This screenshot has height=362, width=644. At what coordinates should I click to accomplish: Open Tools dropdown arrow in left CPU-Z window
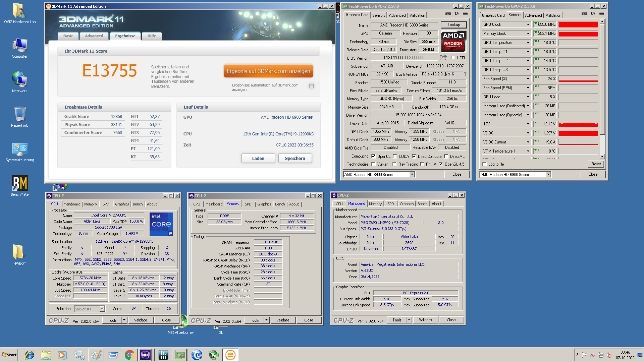[124, 320]
